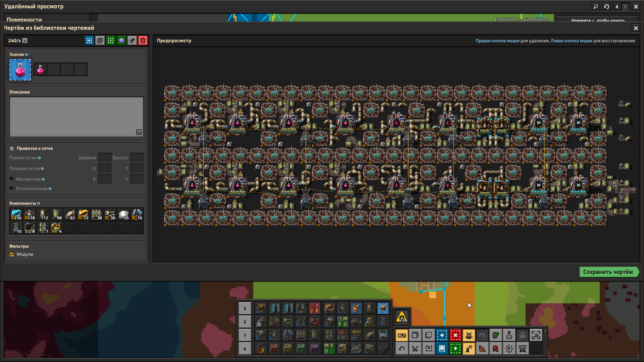The image size is (644, 362).
Task: Switch to quickbar row 2
Action: coord(245,322)
